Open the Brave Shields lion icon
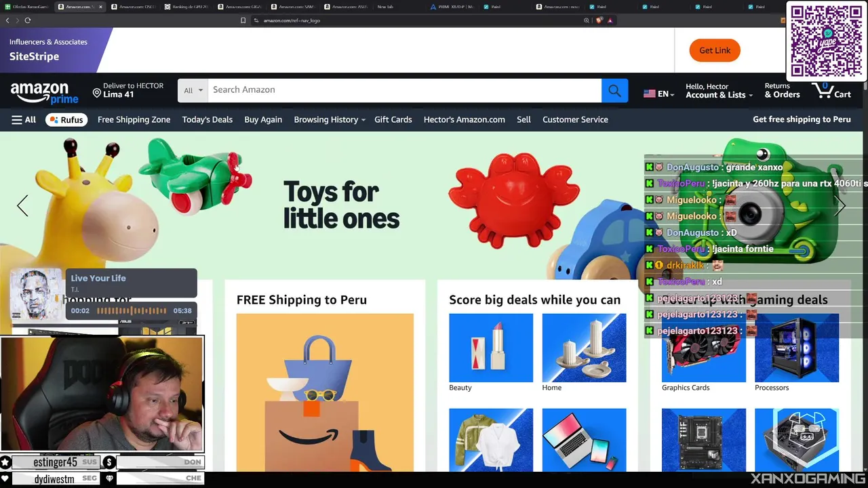This screenshot has height=488, width=868. point(599,20)
